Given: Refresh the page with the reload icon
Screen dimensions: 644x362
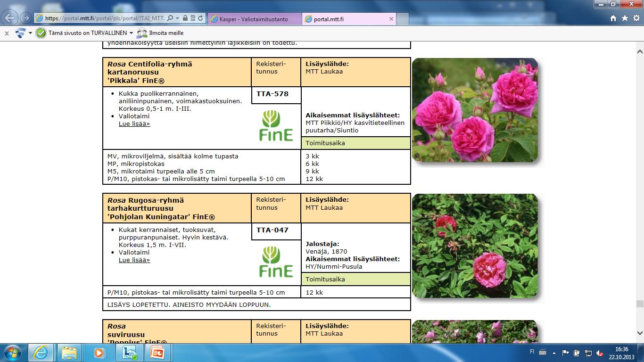Looking at the screenshot, I should pyautogui.click(x=200, y=18).
